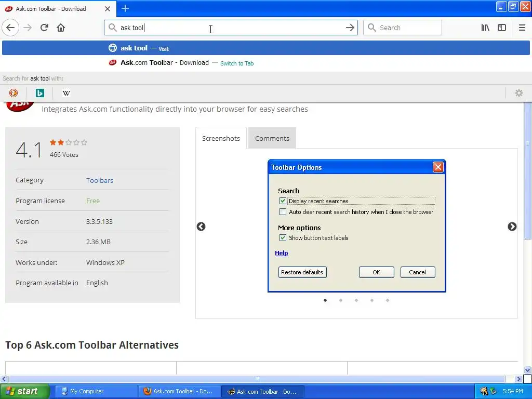The image size is (532, 399).
Task: Go back with the browser back arrow
Action: [x=10, y=28]
